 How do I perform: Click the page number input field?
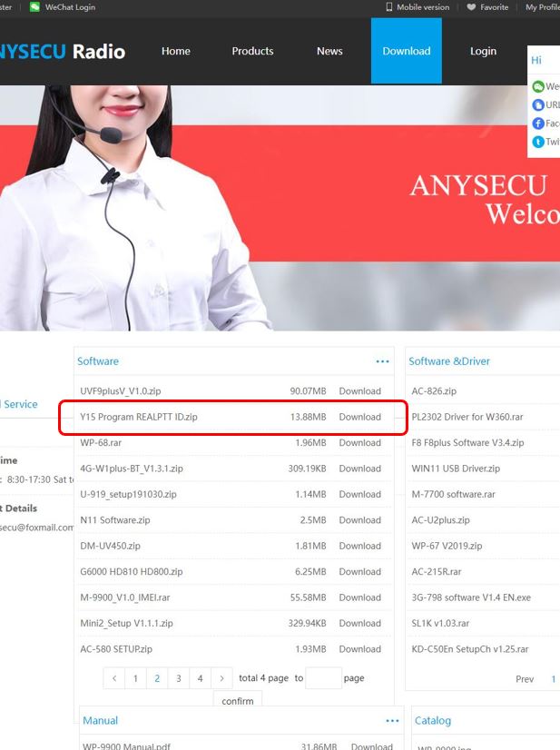pyautogui.click(x=323, y=678)
